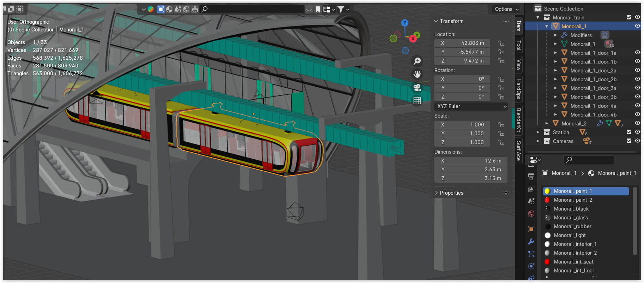644x283 pixels.
Task: Switch to the HardOps sidebar tab
Action: (x=519, y=89)
